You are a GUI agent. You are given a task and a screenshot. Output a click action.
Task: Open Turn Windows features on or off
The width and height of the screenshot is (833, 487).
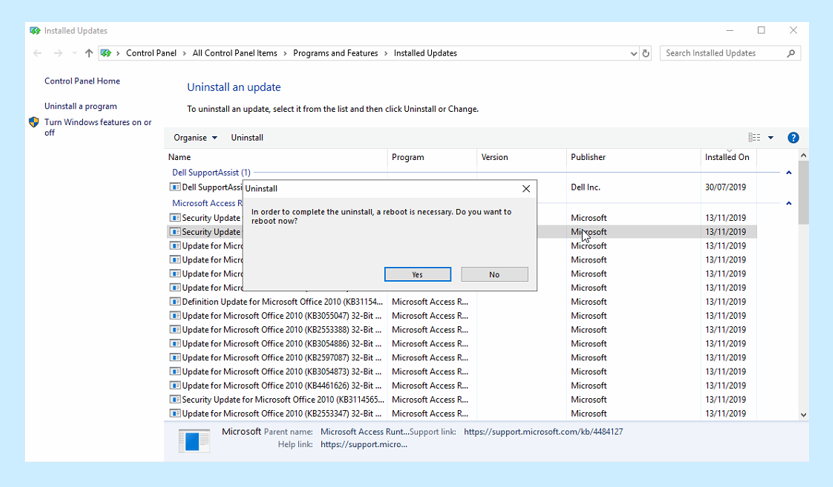tap(98, 127)
